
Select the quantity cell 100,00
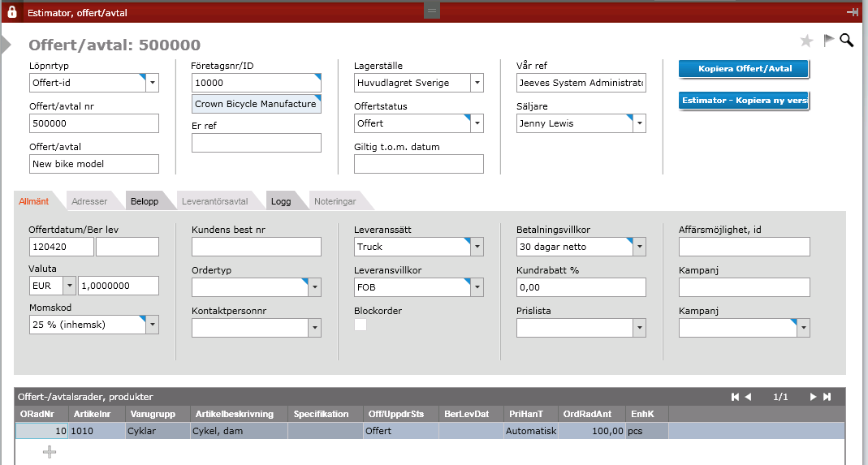[x=592, y=431]
